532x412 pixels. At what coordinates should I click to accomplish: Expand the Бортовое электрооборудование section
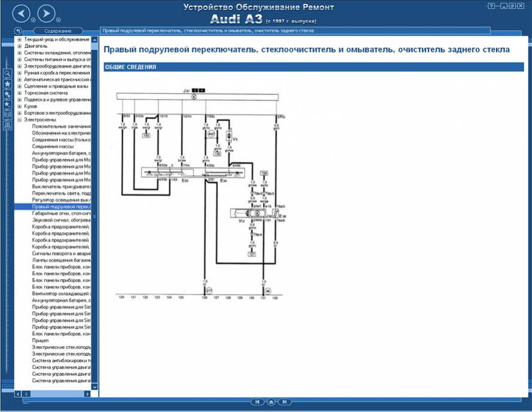click(x=19, y=113)
